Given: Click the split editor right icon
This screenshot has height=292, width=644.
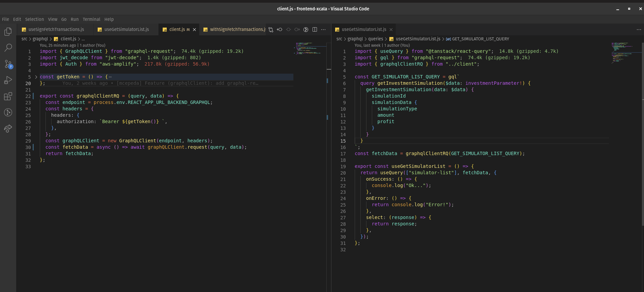Looking at the screenshot, I should tap(315, 30).
